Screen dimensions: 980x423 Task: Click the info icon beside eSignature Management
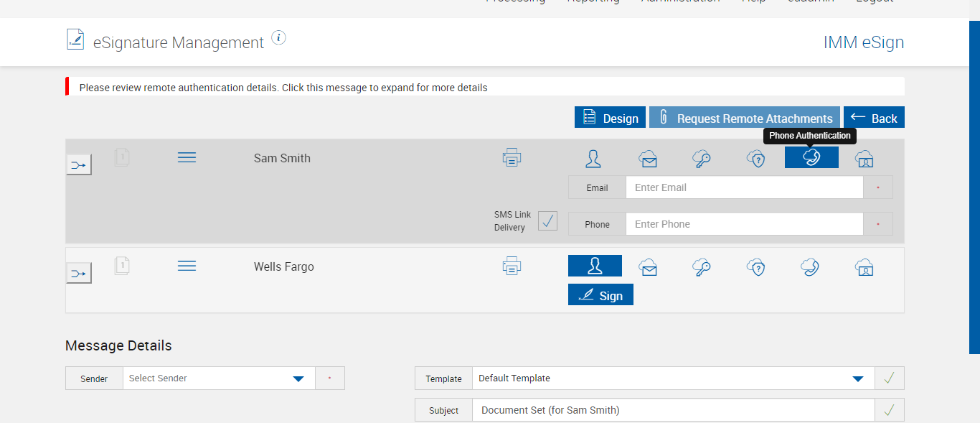pyautogui.click(x=279, y=38)
